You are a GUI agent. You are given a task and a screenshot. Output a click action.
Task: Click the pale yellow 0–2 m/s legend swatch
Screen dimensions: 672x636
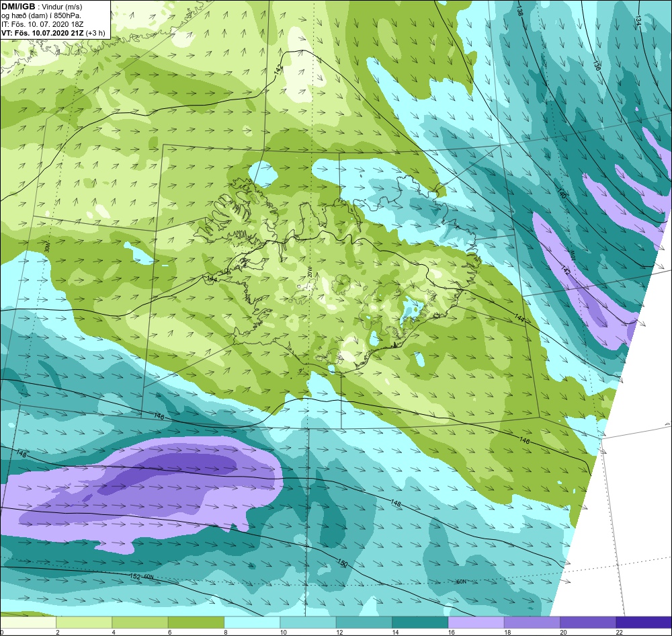28,622
